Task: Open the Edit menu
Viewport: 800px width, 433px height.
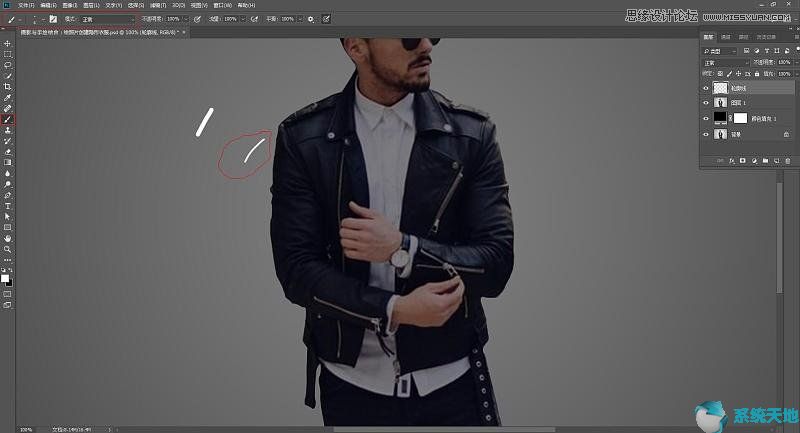Action: pyautogui.click(x=48, y=5)
